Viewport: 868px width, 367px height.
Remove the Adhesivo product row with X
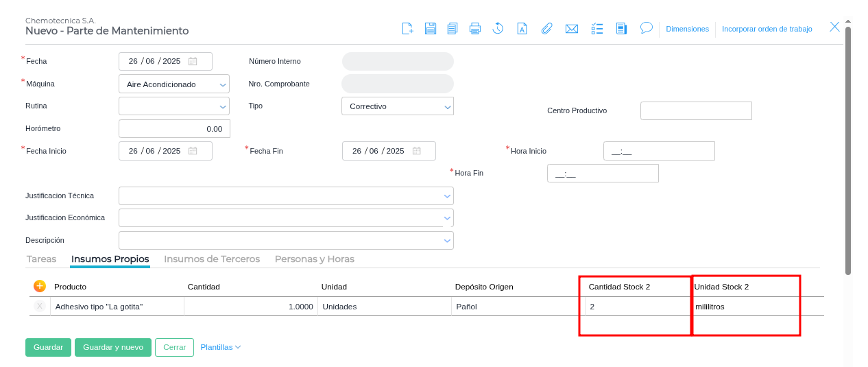coord(40,307)
